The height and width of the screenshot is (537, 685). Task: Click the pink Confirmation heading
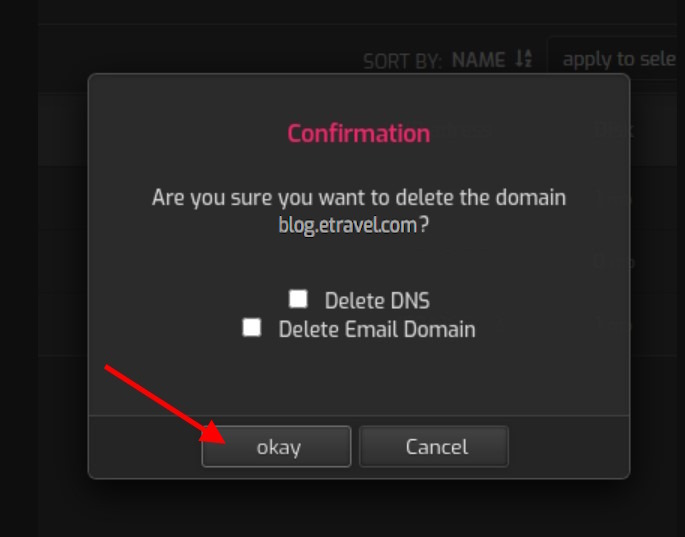(359, 133)
